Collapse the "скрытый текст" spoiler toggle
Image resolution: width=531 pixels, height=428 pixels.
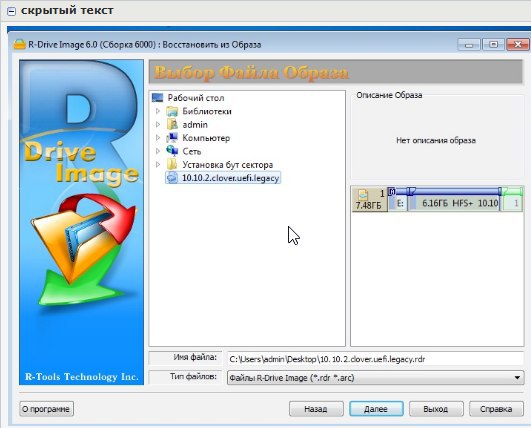(x=11, y=11)
